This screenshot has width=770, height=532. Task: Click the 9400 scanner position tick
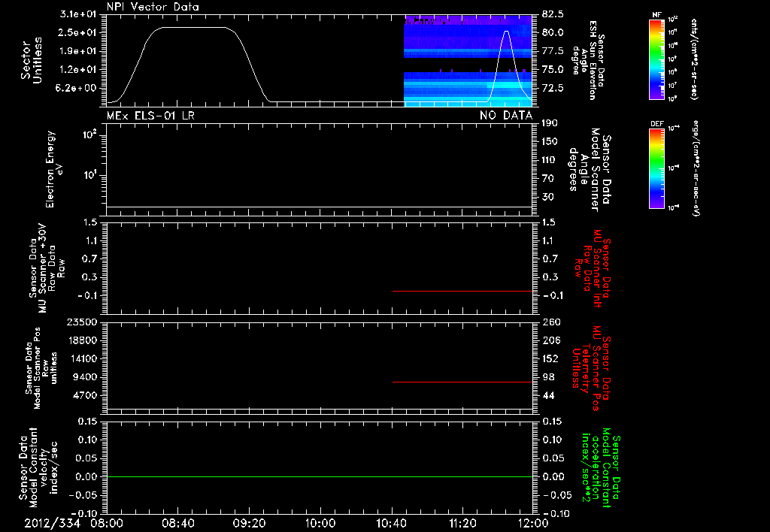pos(85,377)
